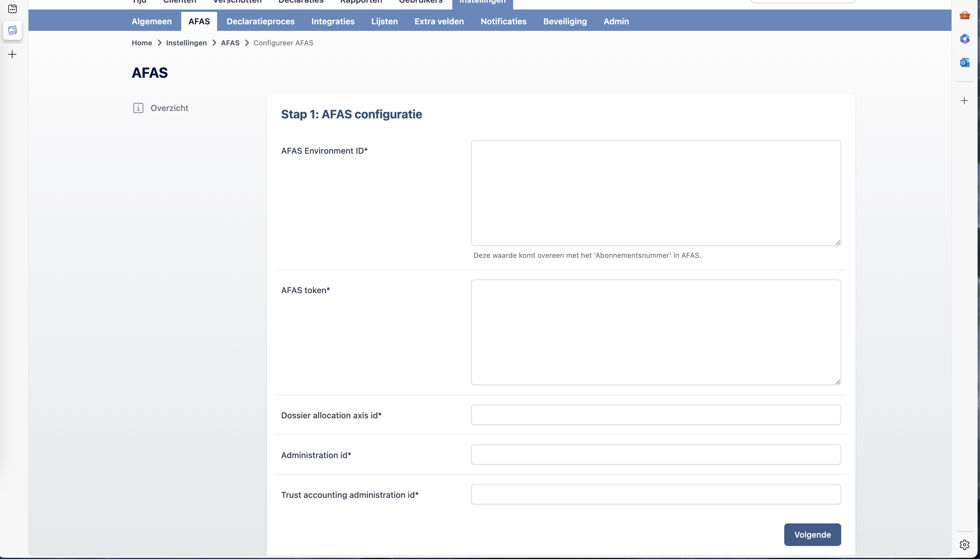Viewport: 980px width, 559px height.
Task: Click the Trust accounting administration id label
Action: (x=350, y=495)
